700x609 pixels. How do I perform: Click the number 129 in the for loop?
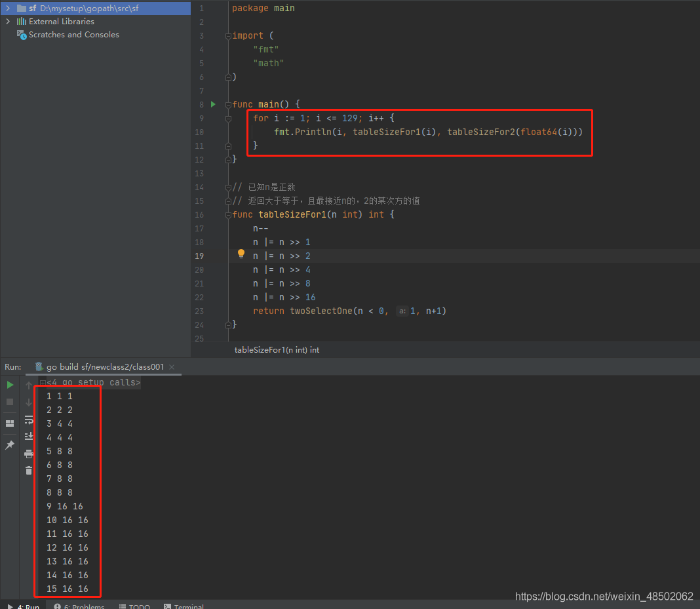coord(350,118)
